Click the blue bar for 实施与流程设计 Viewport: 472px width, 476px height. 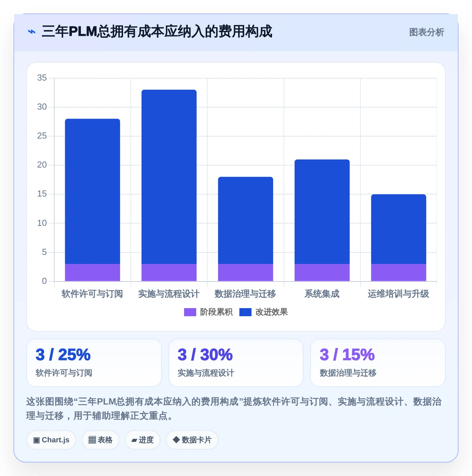pos(169,177)
